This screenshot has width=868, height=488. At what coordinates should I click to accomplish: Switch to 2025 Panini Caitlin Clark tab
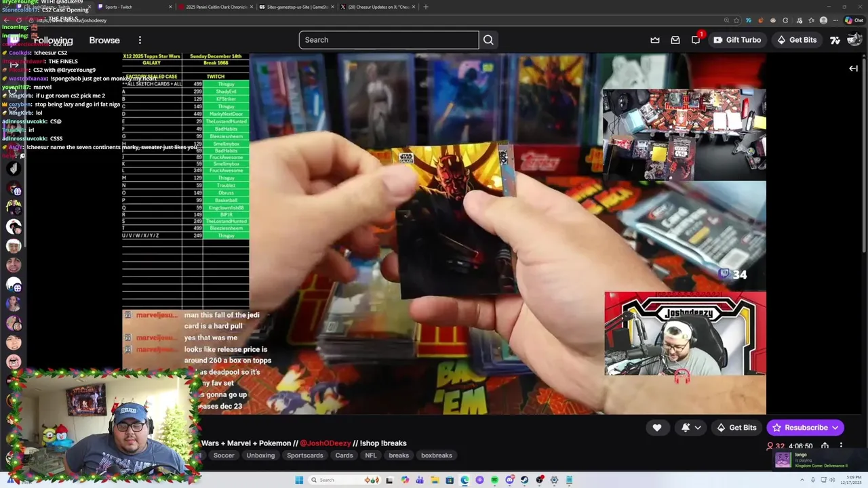(216, 7)
